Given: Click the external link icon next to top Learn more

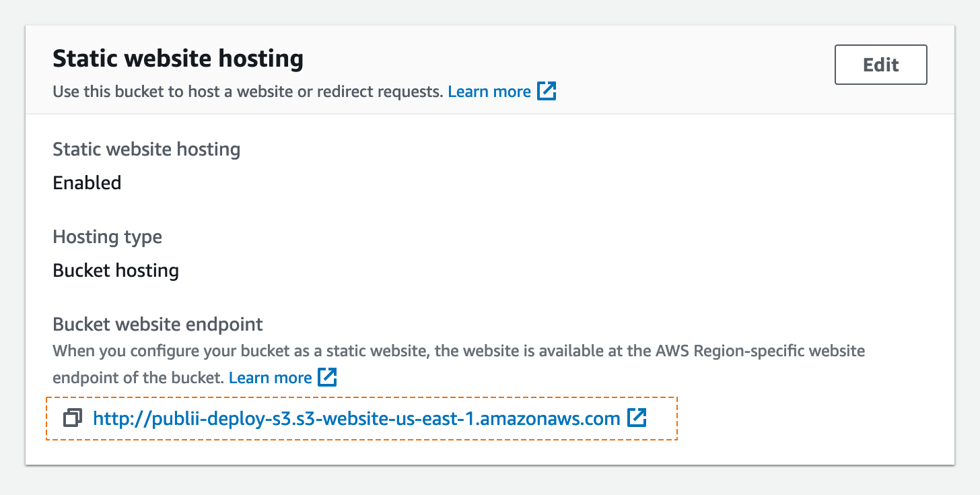Looking at the screenshot, I should click(547, 90).
